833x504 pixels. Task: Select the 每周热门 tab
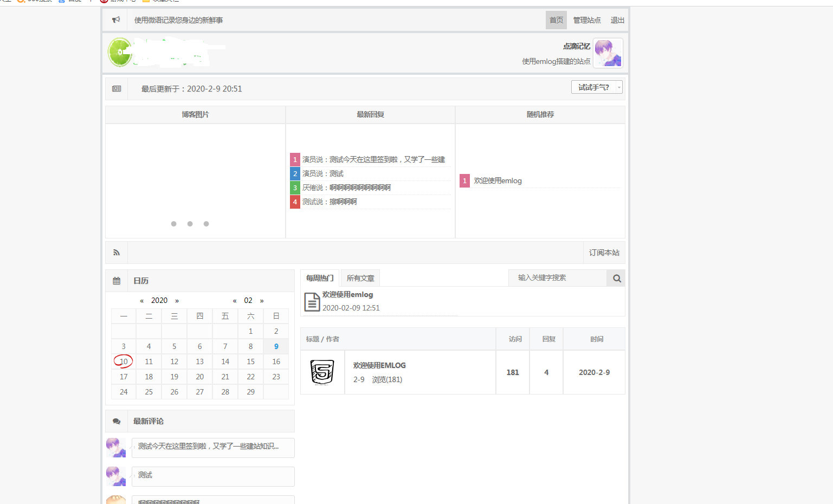click(320, 278)
